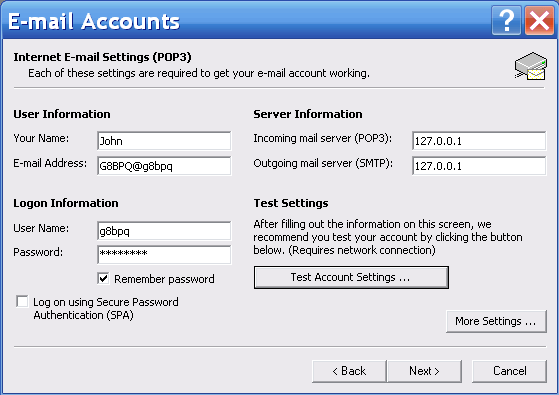Click the mail server envelope icon
The width and height of the screenshot is (559, 395).
pyautogui.click(x=530, y=66)
